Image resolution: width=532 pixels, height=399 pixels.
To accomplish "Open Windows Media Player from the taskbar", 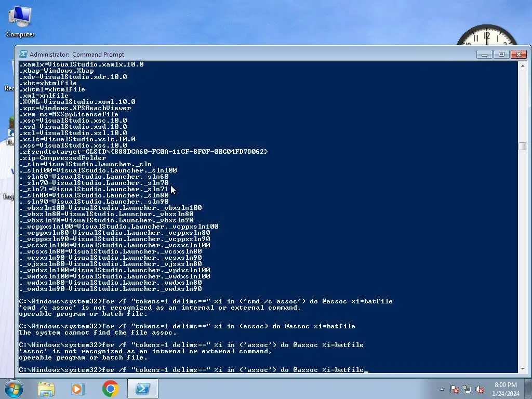I will (78, 389).
